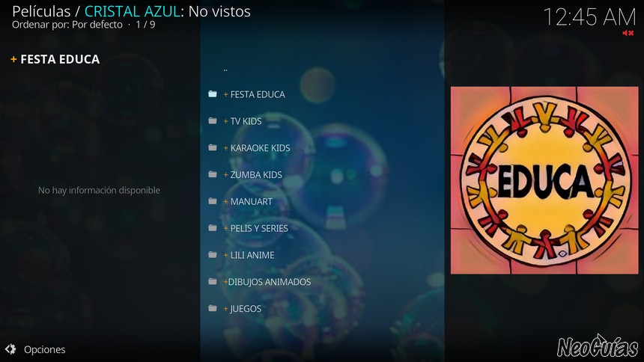
Task: Click the folder icon beside FESTA EDUCA
Action: point(213,94)
